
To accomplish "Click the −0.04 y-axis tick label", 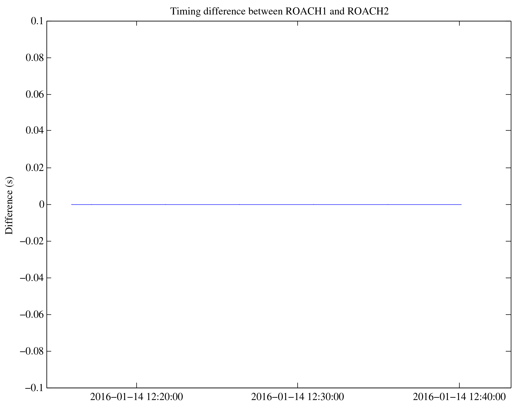I will pyautogui.click(x=32, y=278).
